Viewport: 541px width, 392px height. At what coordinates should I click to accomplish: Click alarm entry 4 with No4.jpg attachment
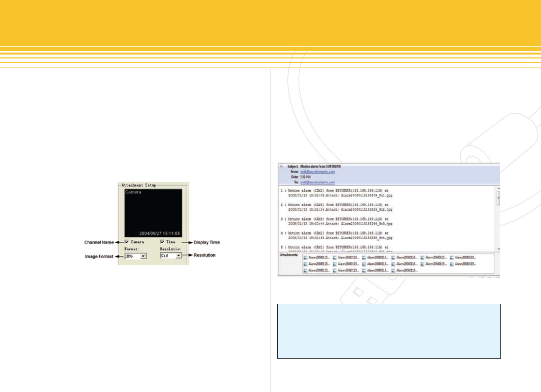[337, 235]
